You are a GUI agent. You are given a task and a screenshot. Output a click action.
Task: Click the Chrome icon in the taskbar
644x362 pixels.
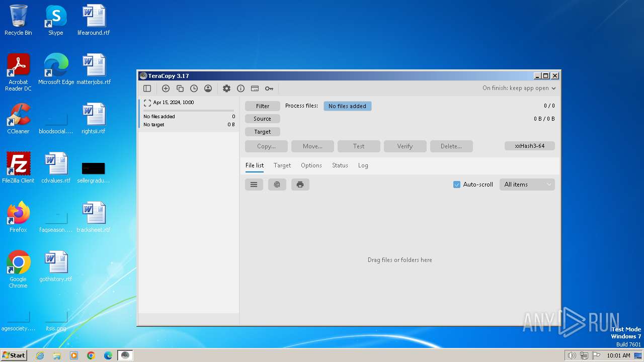pyautogui.click(x=91, y=355)
